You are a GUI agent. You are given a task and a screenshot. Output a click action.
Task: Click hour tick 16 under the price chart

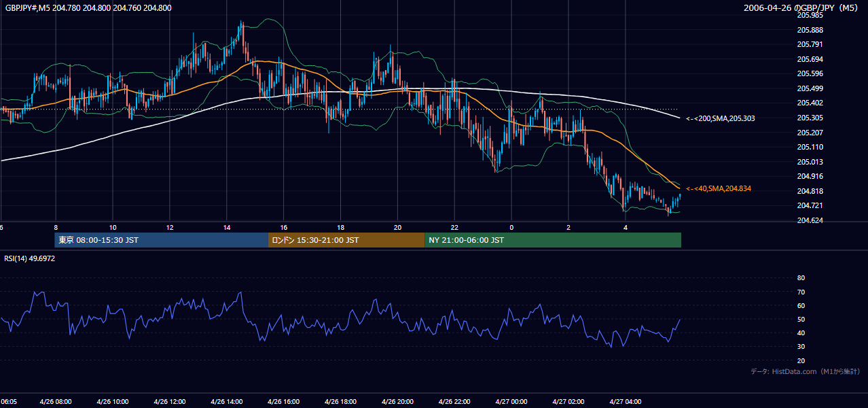click(284, 227)
